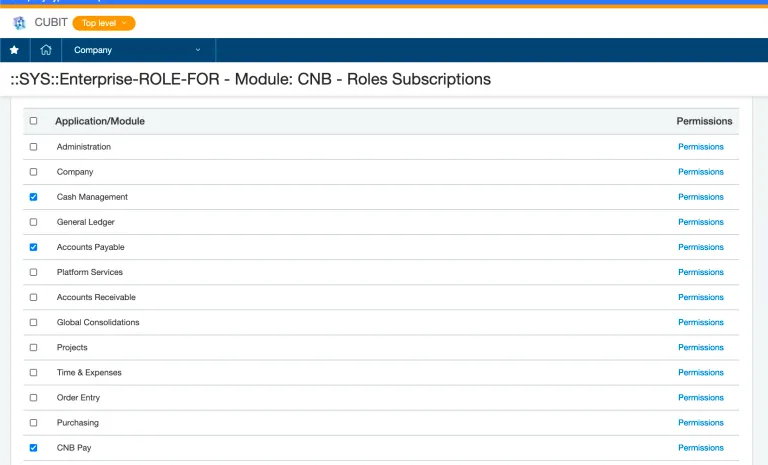768x465 pixels.
Task: Click the Projects row label
Action: pyautogui.click(x=72, y=347)
